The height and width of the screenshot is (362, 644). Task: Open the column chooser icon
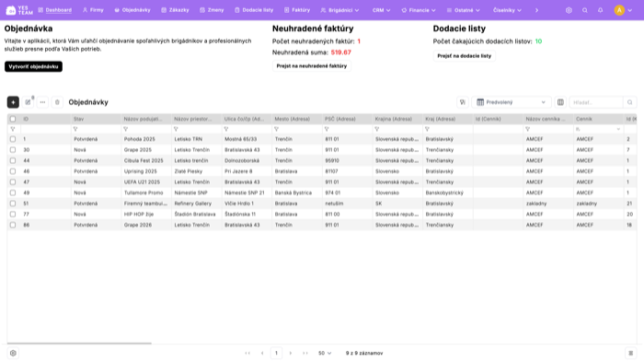click(x=560, y=102)
